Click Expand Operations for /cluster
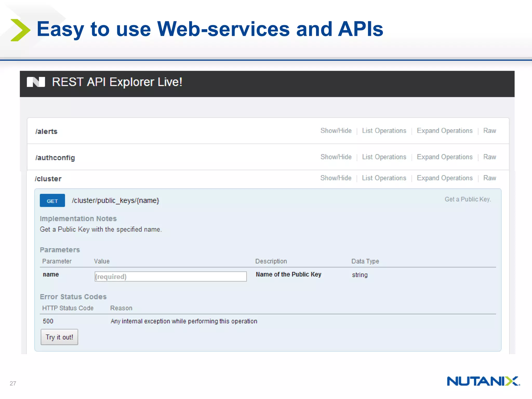 coord(445,178)
